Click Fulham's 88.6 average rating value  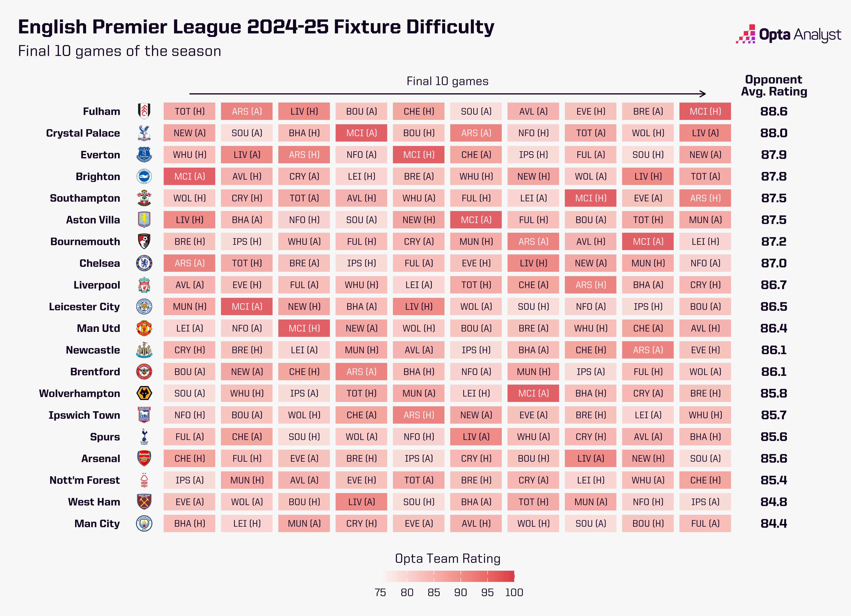[774, 111]
